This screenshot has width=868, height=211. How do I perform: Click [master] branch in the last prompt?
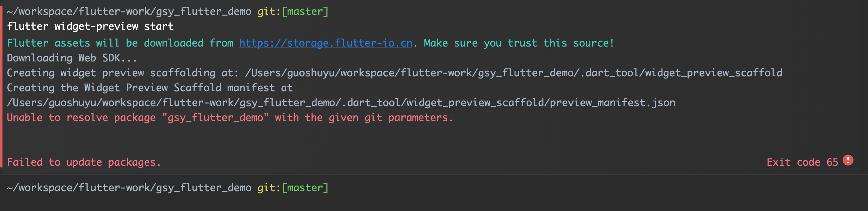click(x=305, y=187)
